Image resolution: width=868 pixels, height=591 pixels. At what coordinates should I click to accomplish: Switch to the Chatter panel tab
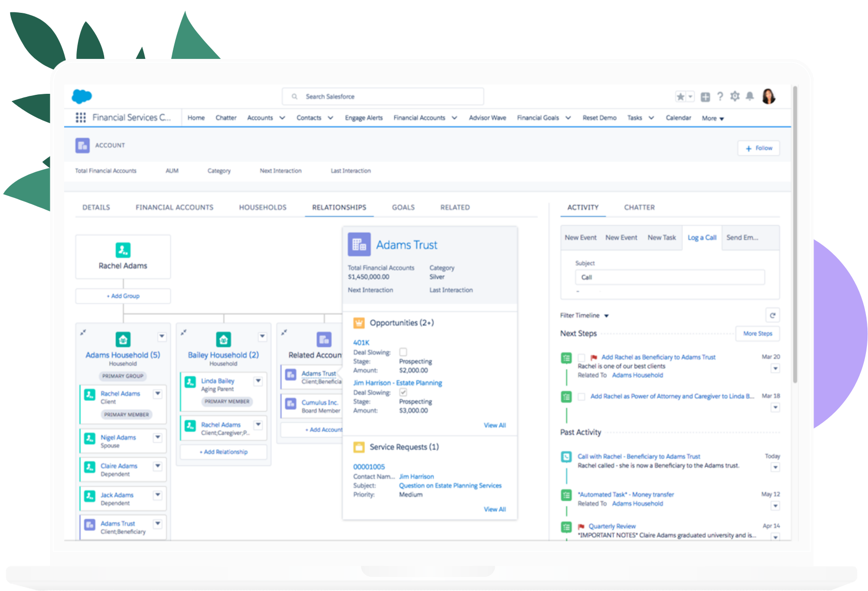(639, 208)
